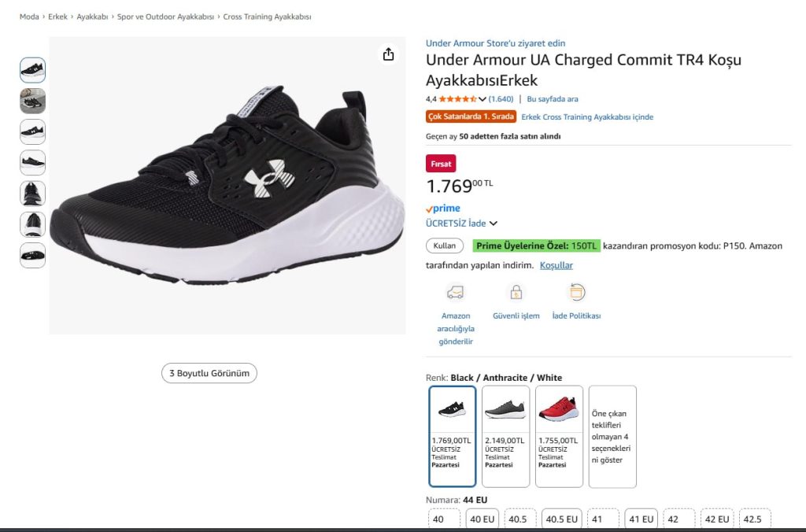The width and height of the screenshot is (806, 532).
Task: Click the star rating icons
Action: [x=457, y=99]
